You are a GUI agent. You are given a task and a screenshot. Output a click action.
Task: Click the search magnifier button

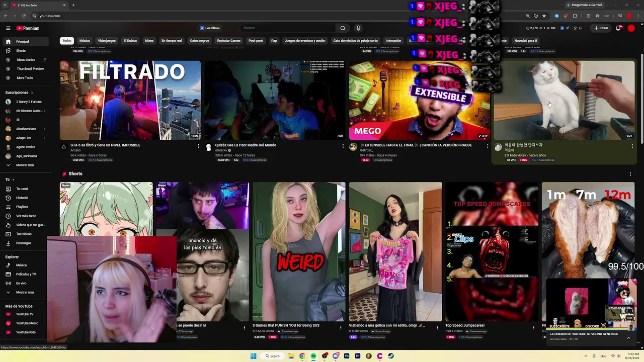pos(343,28)
